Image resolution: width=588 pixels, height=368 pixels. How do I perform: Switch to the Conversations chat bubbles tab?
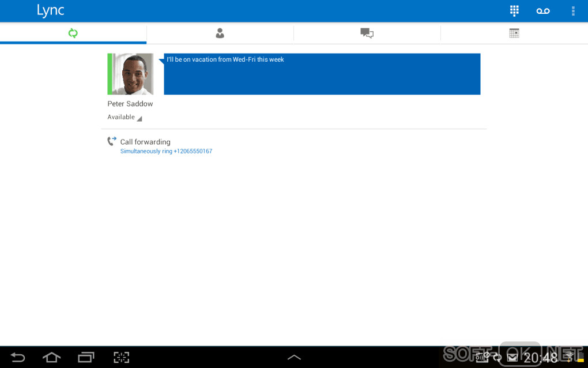367,33
